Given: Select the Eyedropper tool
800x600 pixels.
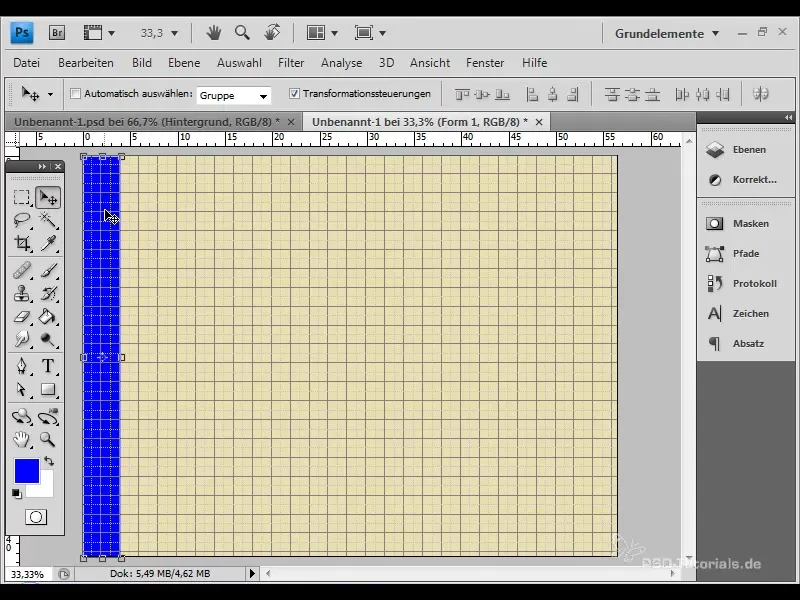Looking at the screenshot, I should pyautogui.click(x=48, y=243).
